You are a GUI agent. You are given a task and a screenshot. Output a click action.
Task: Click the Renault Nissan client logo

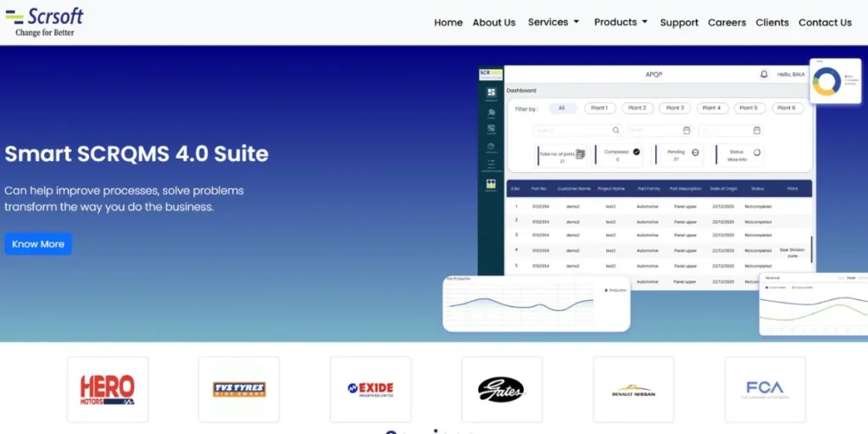[x=634, y=389]
